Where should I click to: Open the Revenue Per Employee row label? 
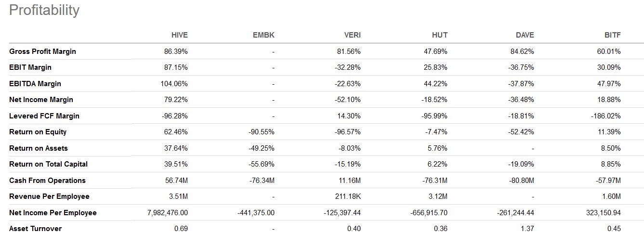(x=49, y=196)
